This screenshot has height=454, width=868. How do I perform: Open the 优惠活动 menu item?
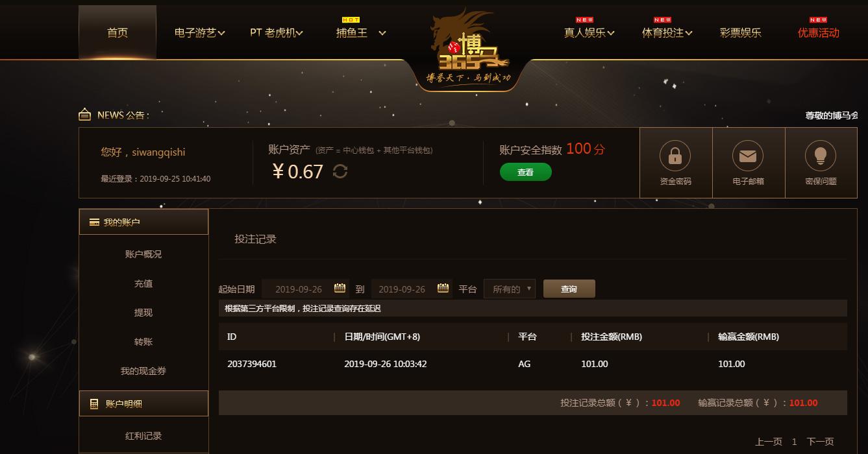click(x=818, y=32)
